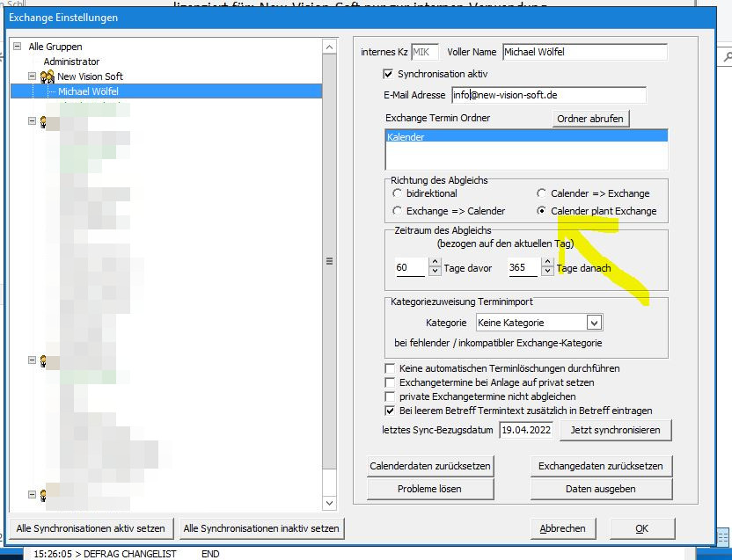The image size is (732, 560).
Task: Select Calender => Exchange radio button
Action: tap(542, 193)
